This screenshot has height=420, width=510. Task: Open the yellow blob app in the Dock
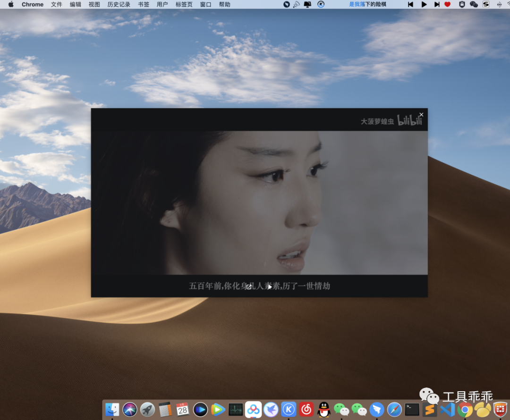click(x=482, y=409)
